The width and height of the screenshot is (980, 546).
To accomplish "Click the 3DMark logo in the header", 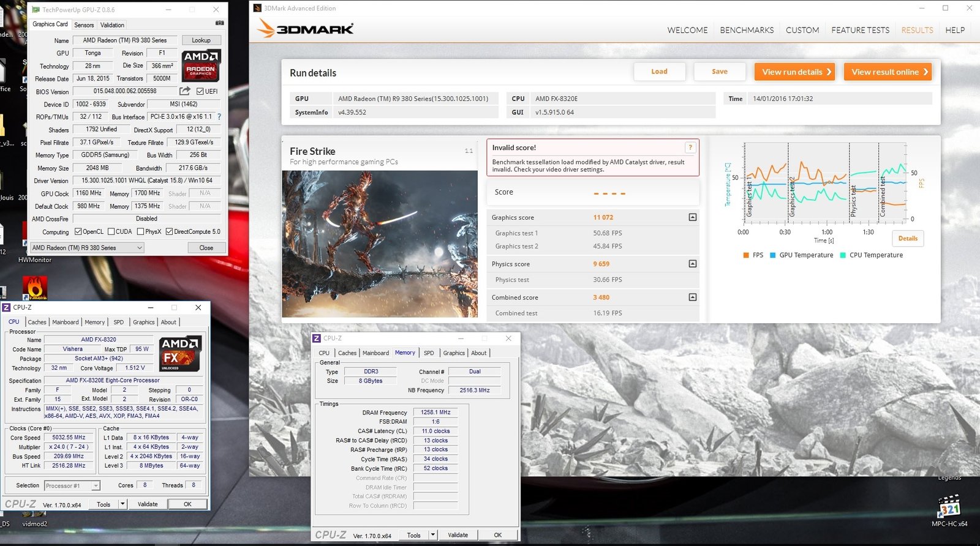I will 306,29.
